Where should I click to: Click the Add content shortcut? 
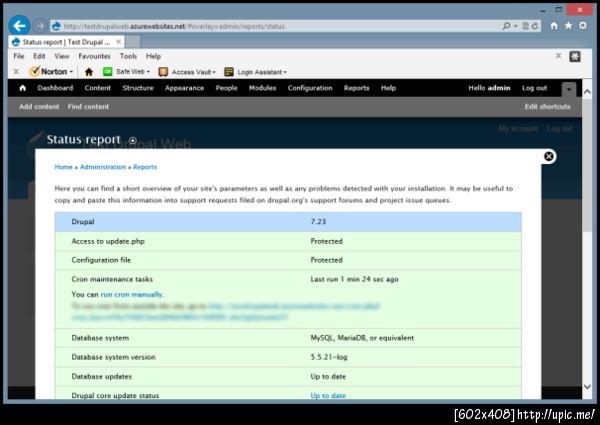(x=39, y=107)
